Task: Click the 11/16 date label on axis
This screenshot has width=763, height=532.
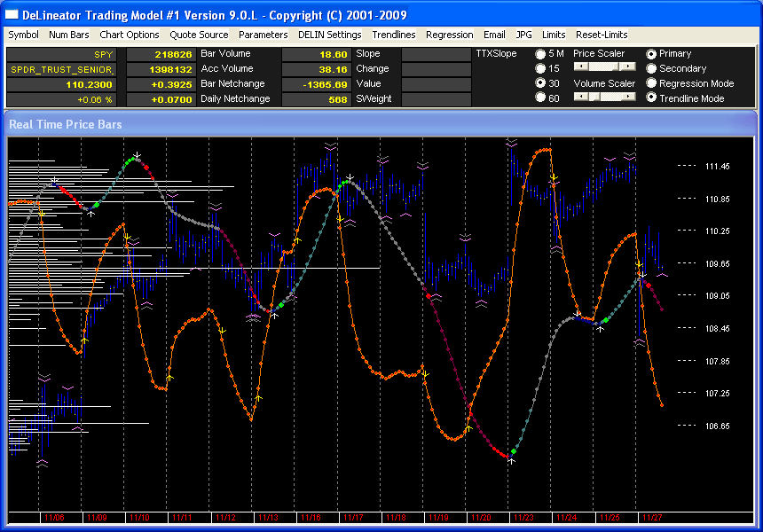Action: (x=311, y=518)
